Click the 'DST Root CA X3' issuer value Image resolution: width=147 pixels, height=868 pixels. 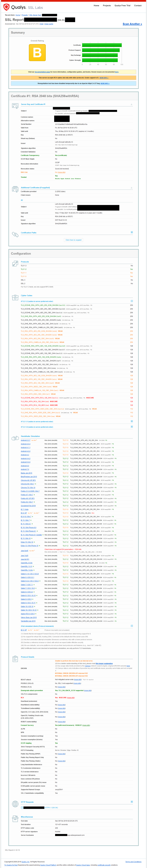tap(61, 220)
